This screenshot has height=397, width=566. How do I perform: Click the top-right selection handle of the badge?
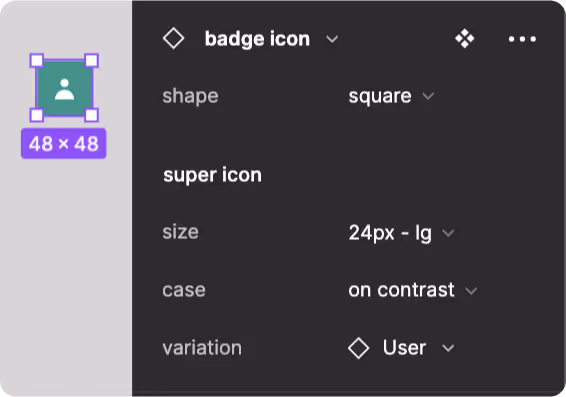[91, 61]
